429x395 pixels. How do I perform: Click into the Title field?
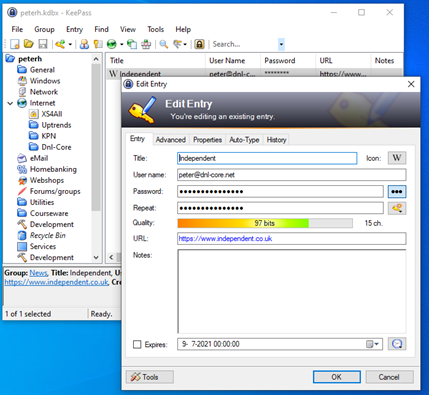pos(267,158)
